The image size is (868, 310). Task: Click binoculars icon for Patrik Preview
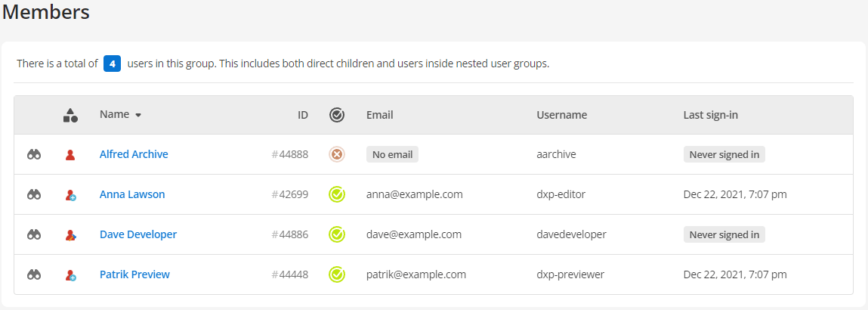(34, 274)
